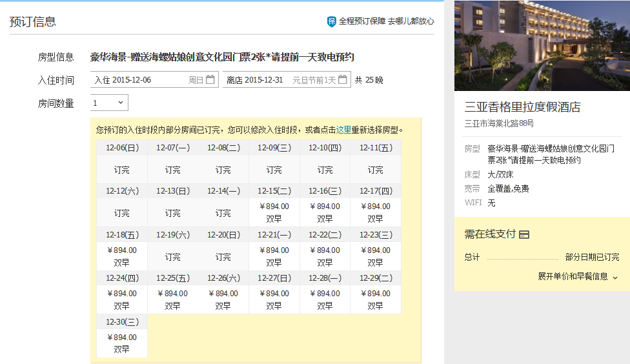
Task: Click the 12-29 (Tuesday) price cell
Action: click(x=376, y=299)
